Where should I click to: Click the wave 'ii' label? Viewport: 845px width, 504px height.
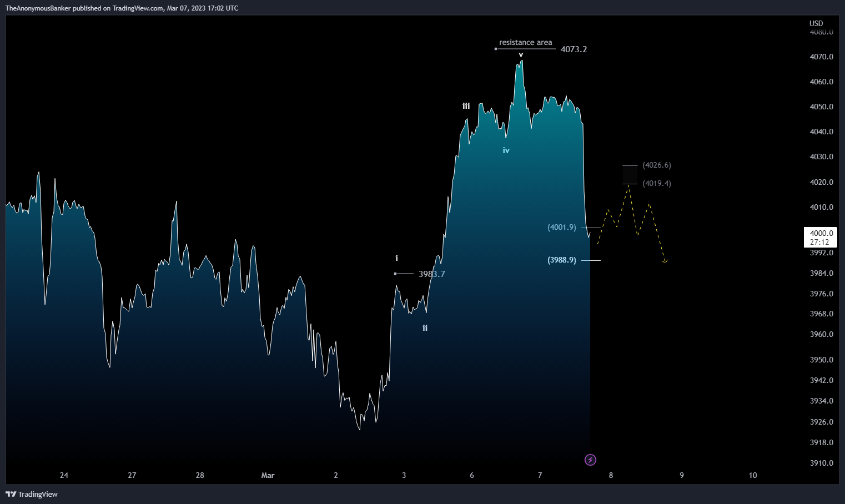[425, 328]
